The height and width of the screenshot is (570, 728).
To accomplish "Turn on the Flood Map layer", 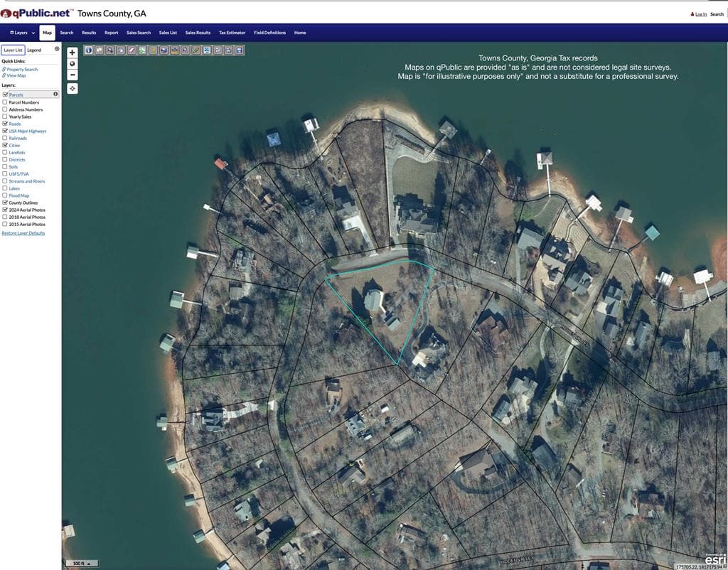I will pos(5,195).
